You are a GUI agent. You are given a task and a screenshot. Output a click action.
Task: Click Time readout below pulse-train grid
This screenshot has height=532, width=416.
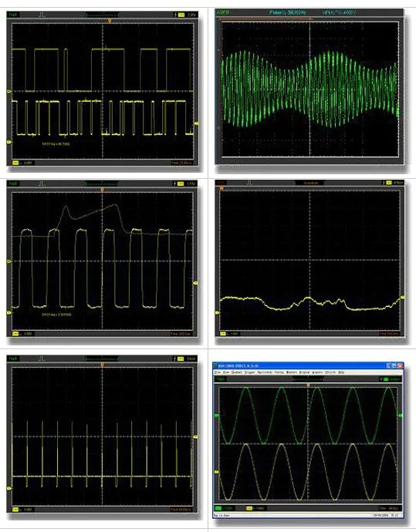coord(181,163)
